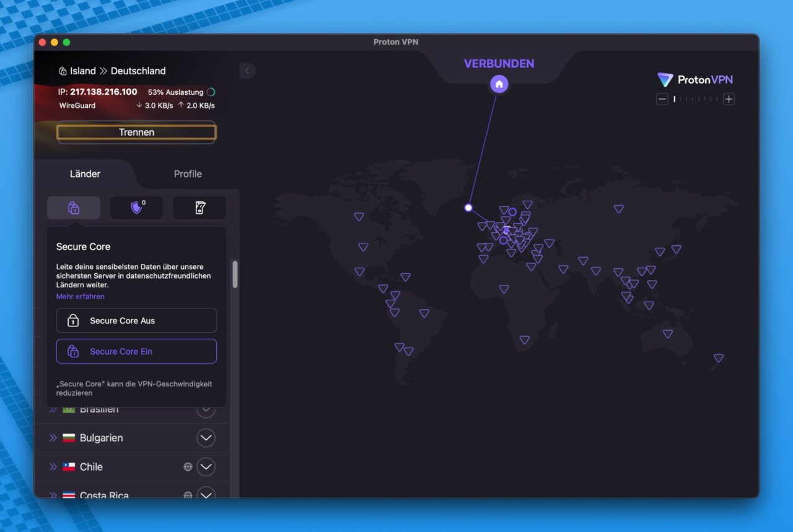This screenshot has width=793, height=532.
Task: Click the home icon under VERBUNDEN
Action: 499,84
